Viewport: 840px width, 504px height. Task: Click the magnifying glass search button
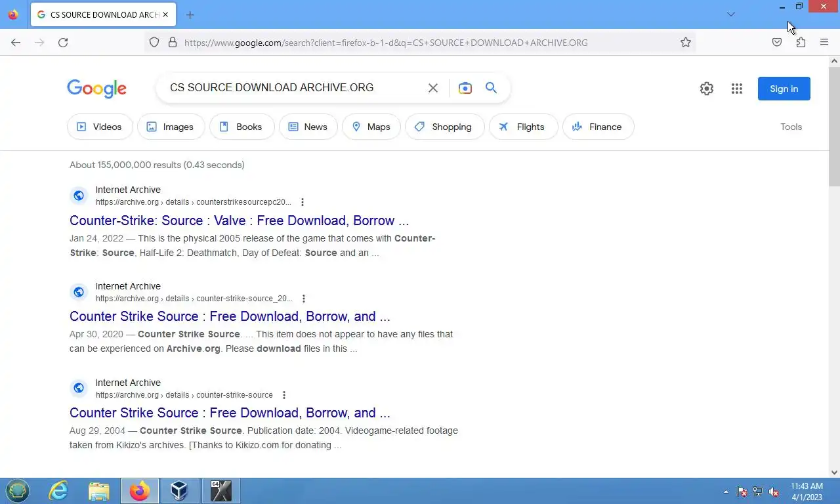coord(491,88)
